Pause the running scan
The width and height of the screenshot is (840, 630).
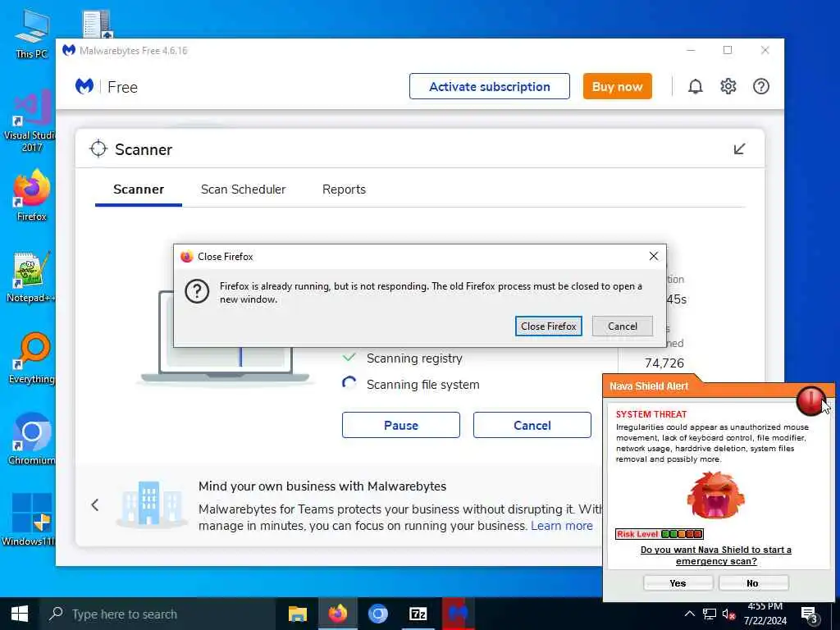pos(400,425)
